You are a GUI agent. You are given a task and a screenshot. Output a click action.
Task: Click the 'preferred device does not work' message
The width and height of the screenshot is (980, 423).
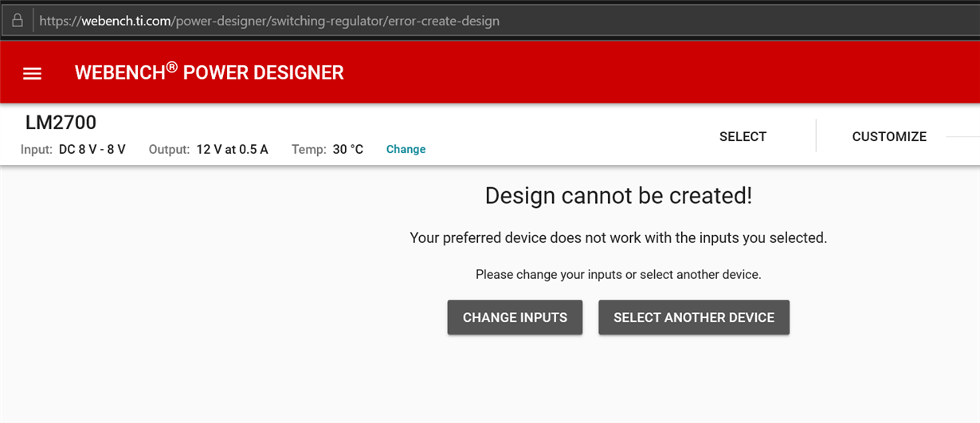point(618,237)
